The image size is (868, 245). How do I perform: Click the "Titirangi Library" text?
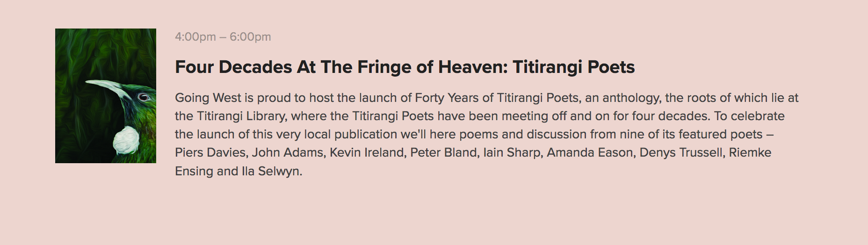(241, 116)
